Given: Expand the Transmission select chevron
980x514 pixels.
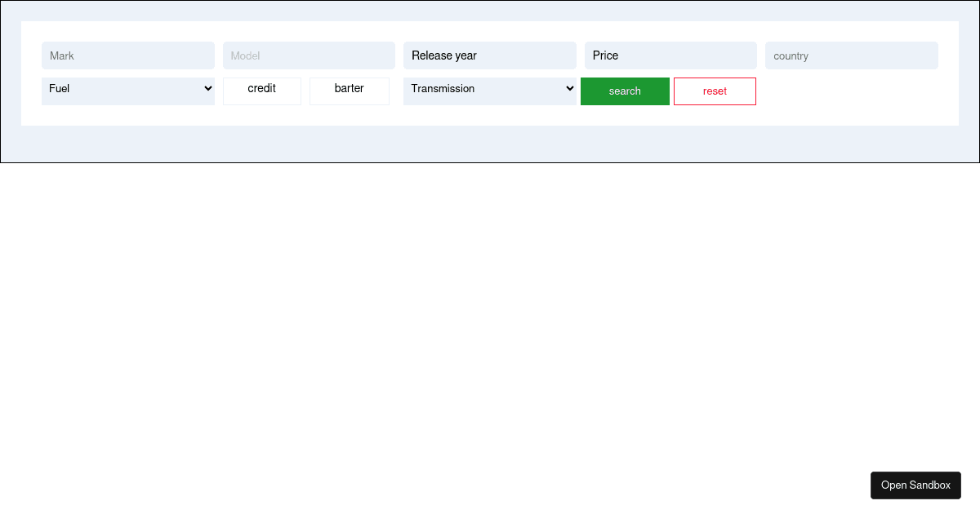Looking at the screenshot, I should click(x=569, y=88).
